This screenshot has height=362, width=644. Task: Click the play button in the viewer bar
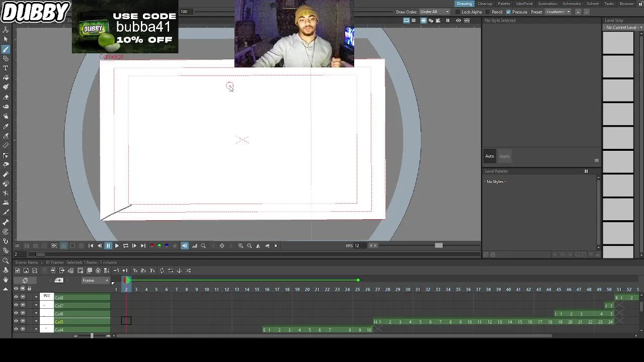pos(117,246)
